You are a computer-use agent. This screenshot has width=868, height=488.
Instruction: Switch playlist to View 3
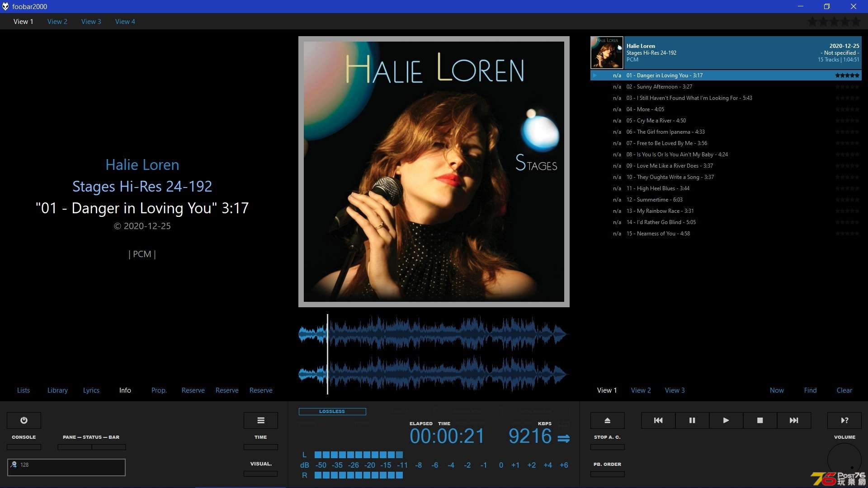675,390
